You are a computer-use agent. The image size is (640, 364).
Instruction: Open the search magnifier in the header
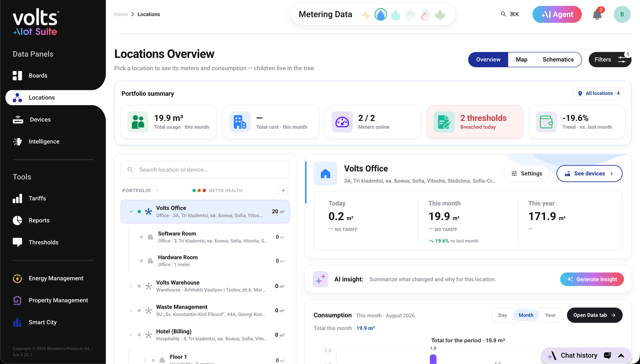coord(503,14)
